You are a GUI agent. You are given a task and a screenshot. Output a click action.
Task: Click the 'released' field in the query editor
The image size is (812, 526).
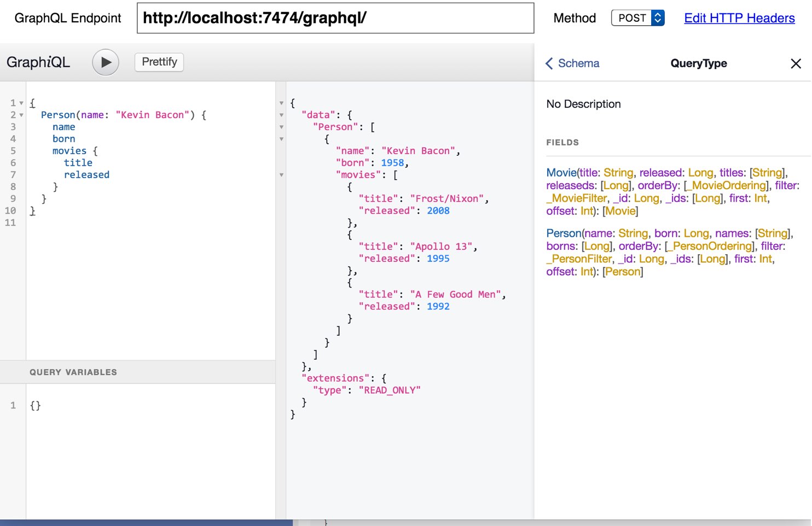point(86,175)
